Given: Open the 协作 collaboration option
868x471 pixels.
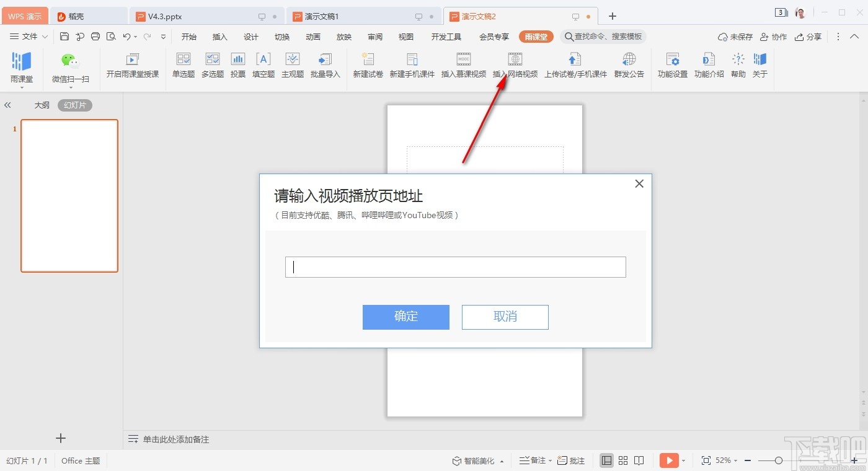Looking at the screenshot, I should (773, 37).
